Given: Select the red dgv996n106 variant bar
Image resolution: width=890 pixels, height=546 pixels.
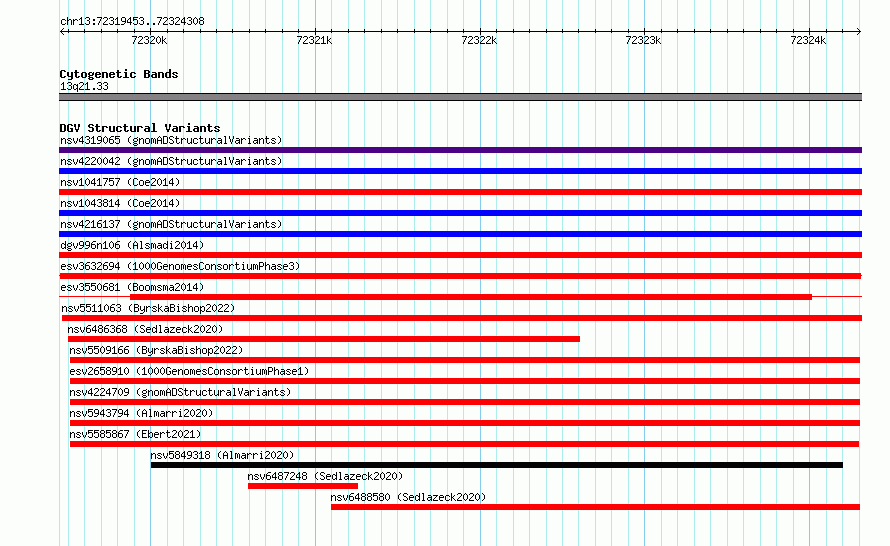Looking at the screenshot, I should point(460,255).
